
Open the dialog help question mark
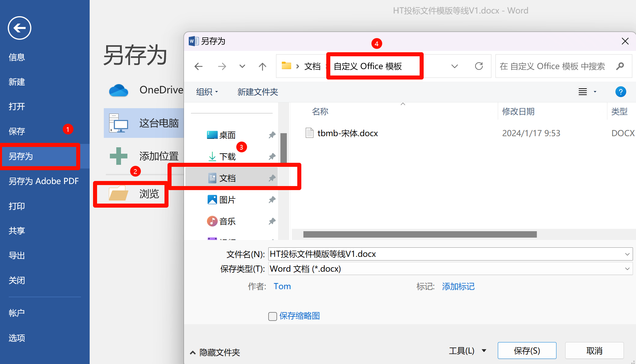pyautogui.click(x=620, y=92)
